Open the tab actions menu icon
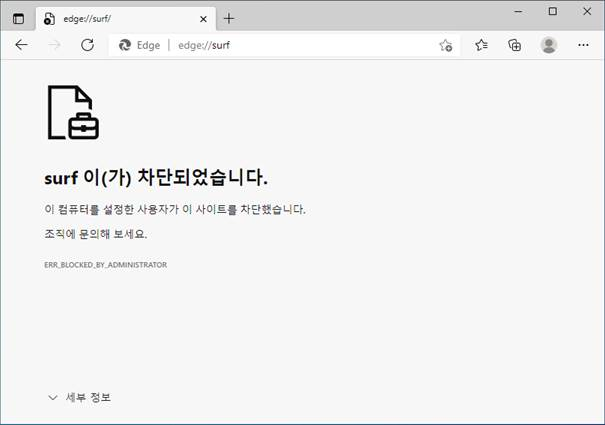Screen dimensions: 605x425 coord(18,19)
